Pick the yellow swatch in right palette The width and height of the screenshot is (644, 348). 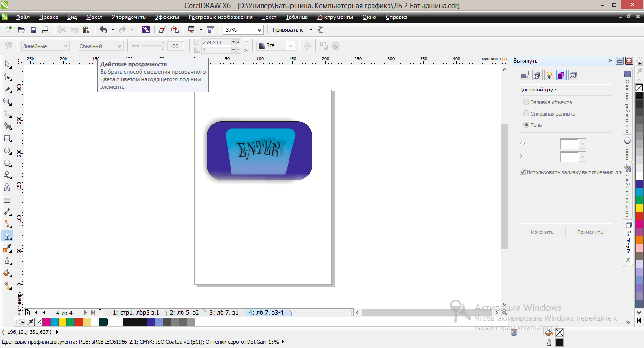(639, 208)
